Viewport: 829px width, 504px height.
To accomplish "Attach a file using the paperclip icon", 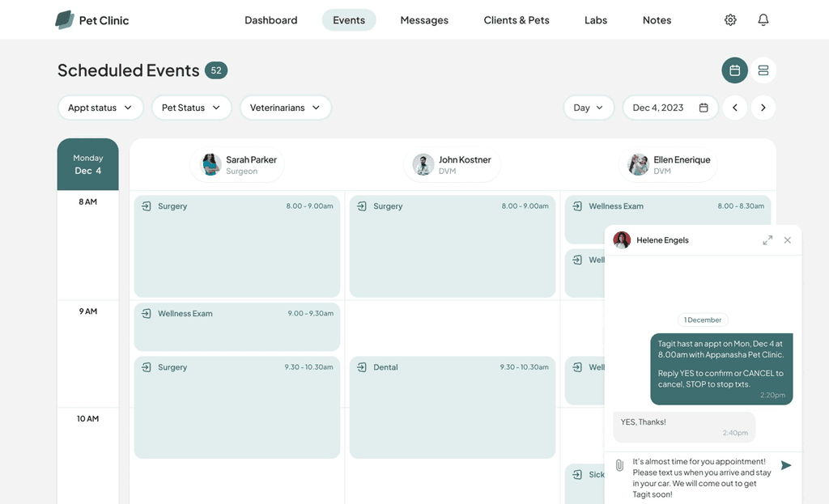I will click(x=619, y=465).
